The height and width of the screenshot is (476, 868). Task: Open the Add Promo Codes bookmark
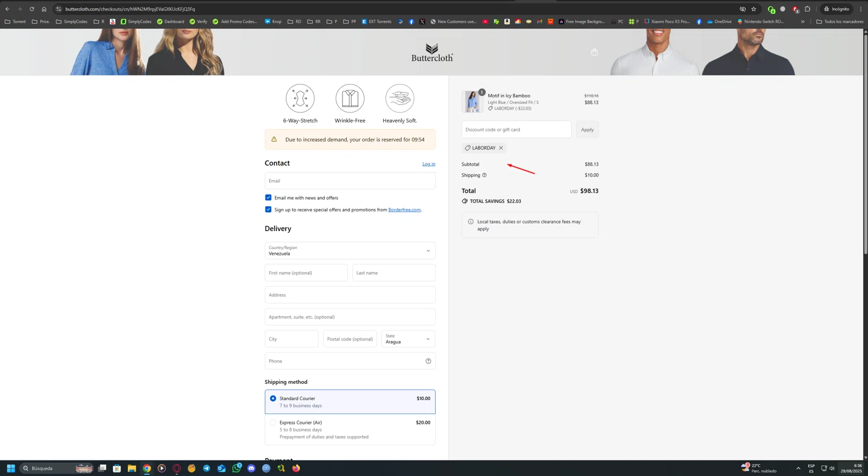point(235,21)
